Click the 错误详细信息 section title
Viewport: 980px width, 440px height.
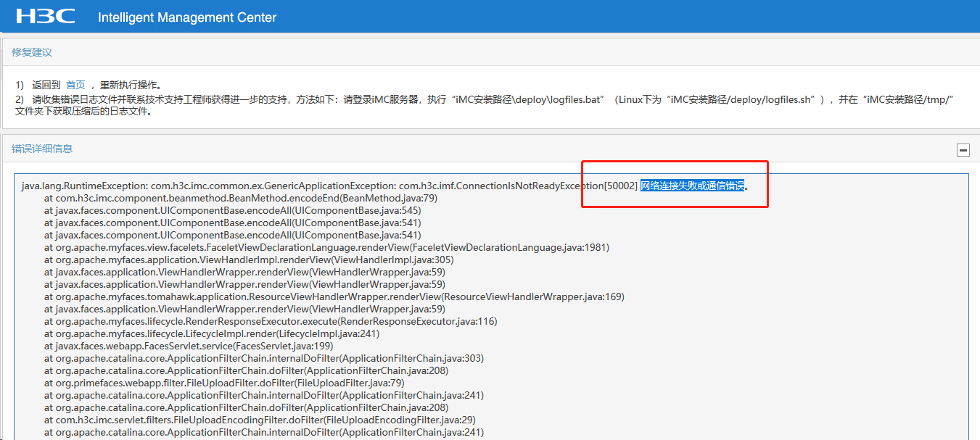[x=42, y=149]
